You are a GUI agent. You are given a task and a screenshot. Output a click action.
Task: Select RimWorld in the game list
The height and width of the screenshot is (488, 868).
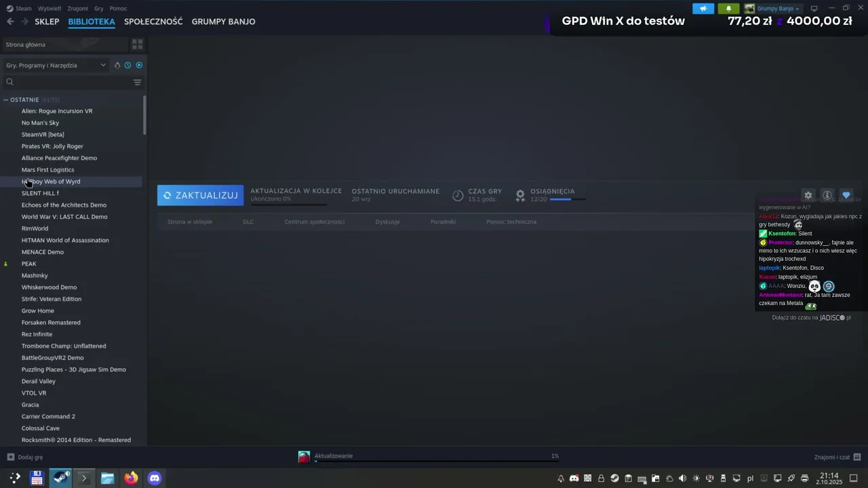point(35,228)
